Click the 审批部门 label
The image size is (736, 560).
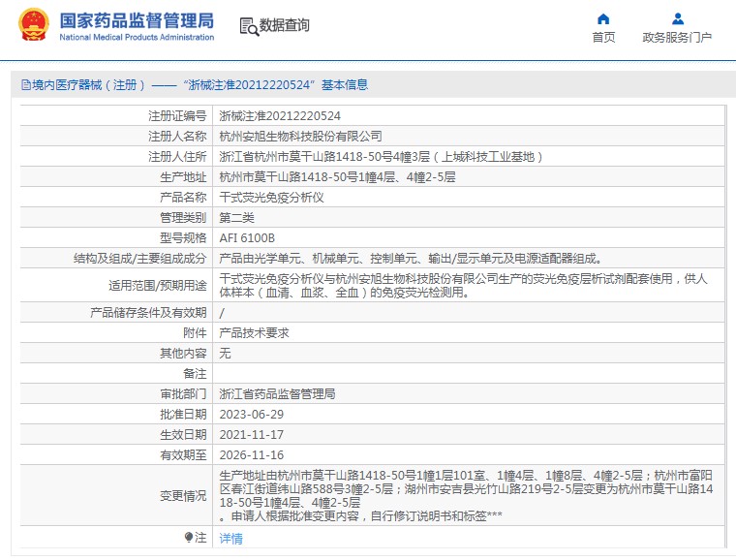tap(183, 393)
